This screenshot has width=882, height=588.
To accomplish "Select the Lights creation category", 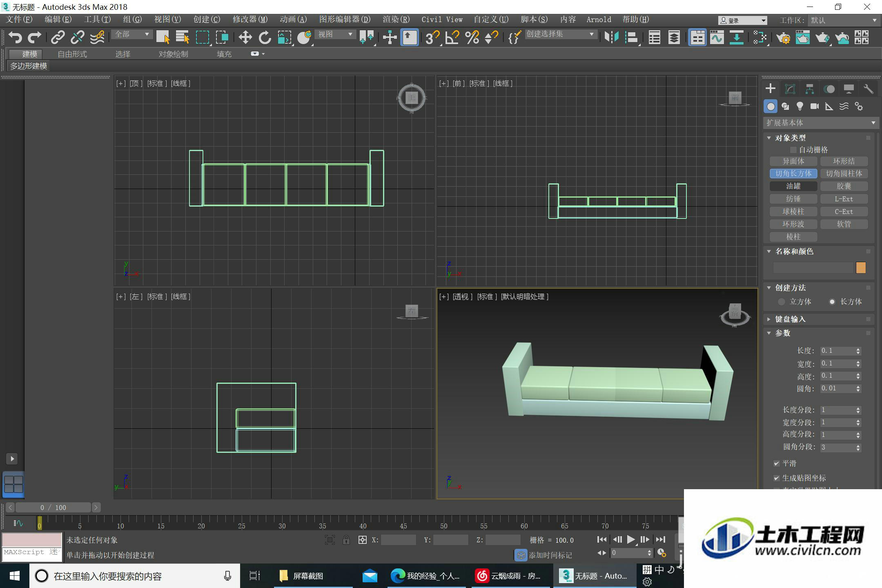I will 800,107.
